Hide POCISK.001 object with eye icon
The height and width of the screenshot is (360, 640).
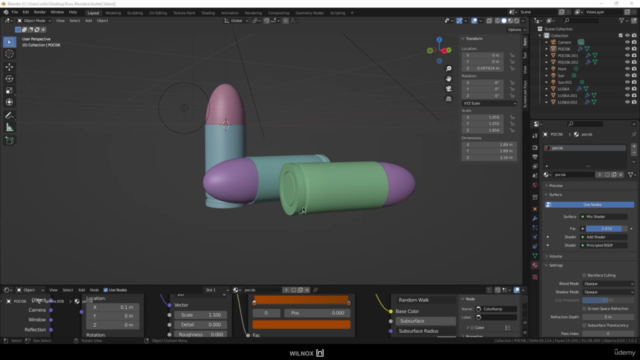627,56
